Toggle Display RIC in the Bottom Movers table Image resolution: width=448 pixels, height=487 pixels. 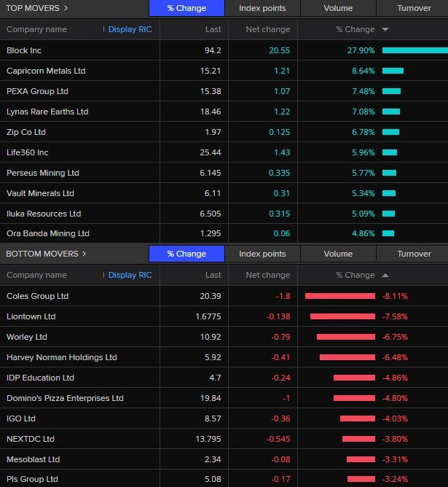point(130,276)
